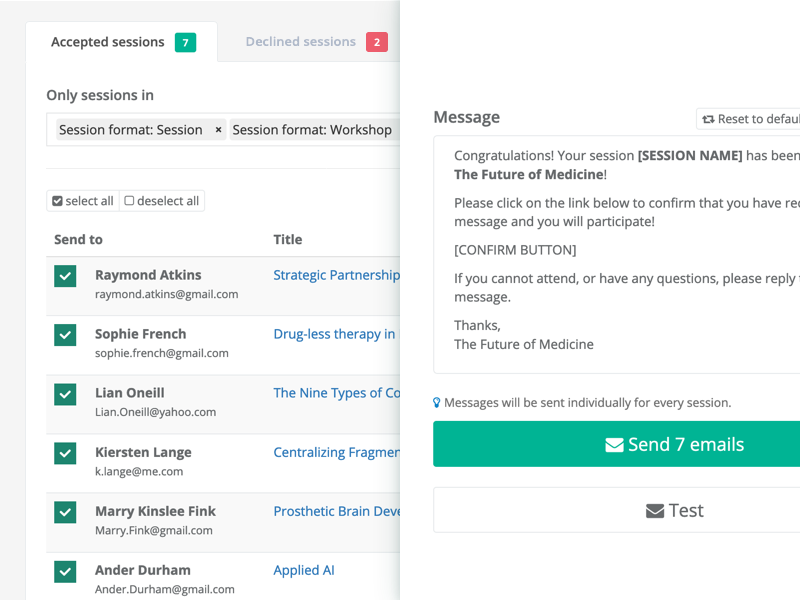
Task: Click the envelope icon on the Test button
Action: click(x=655, y=511)
